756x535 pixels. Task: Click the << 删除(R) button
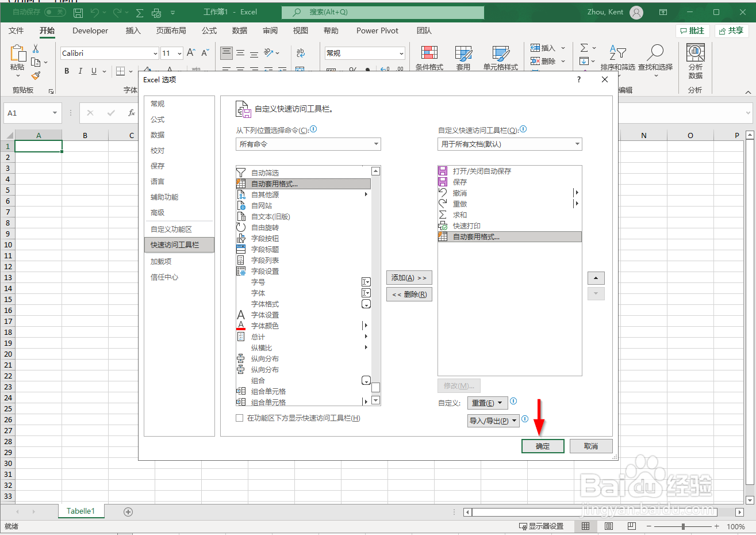point(409,295)
